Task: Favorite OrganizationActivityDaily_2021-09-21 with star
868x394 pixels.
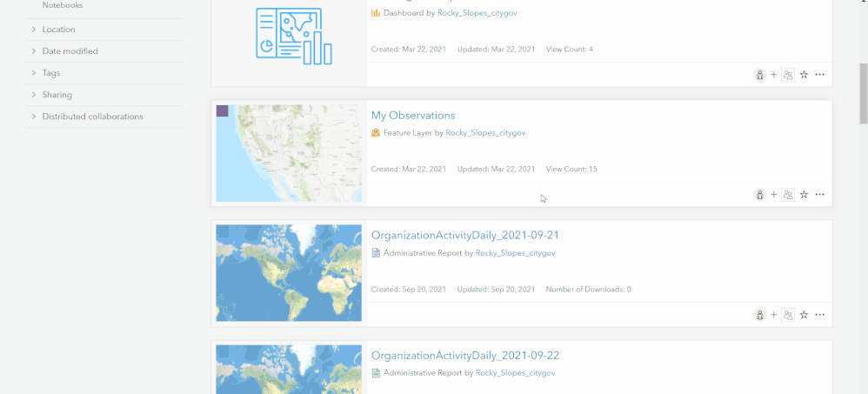Action: (805, 315)
